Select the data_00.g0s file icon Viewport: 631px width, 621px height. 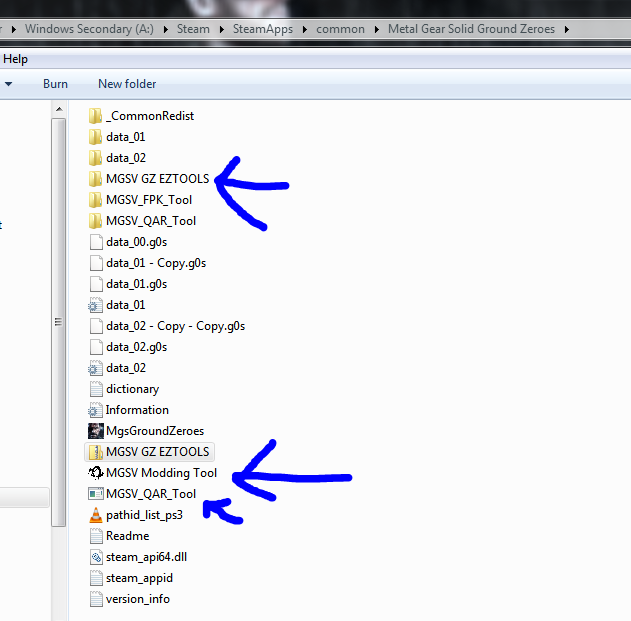[x=96, y=242]
